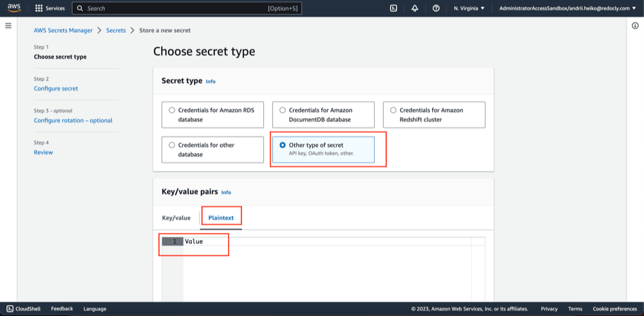Open the Terms link

[575, 309]
